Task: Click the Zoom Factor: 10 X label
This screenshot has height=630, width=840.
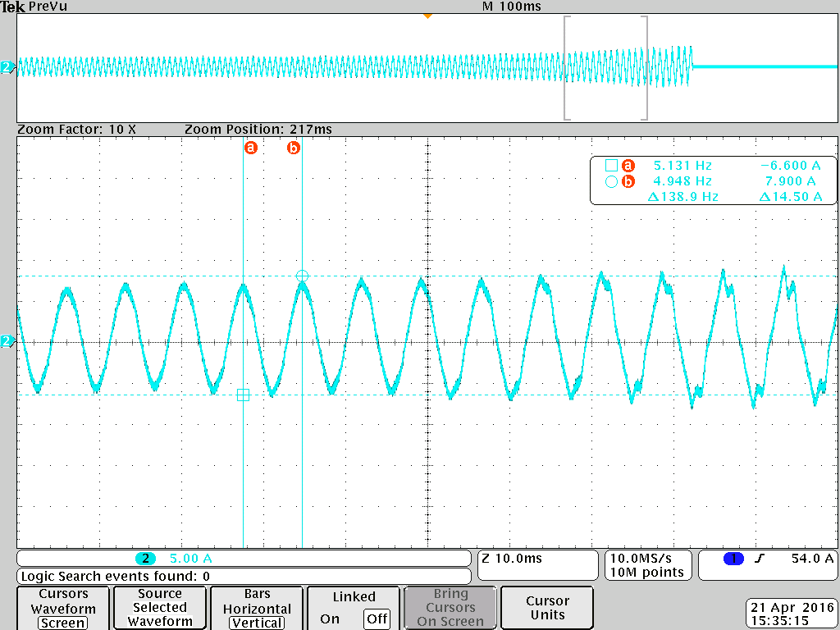Action: pyautogui.click(x=76, y=130)
